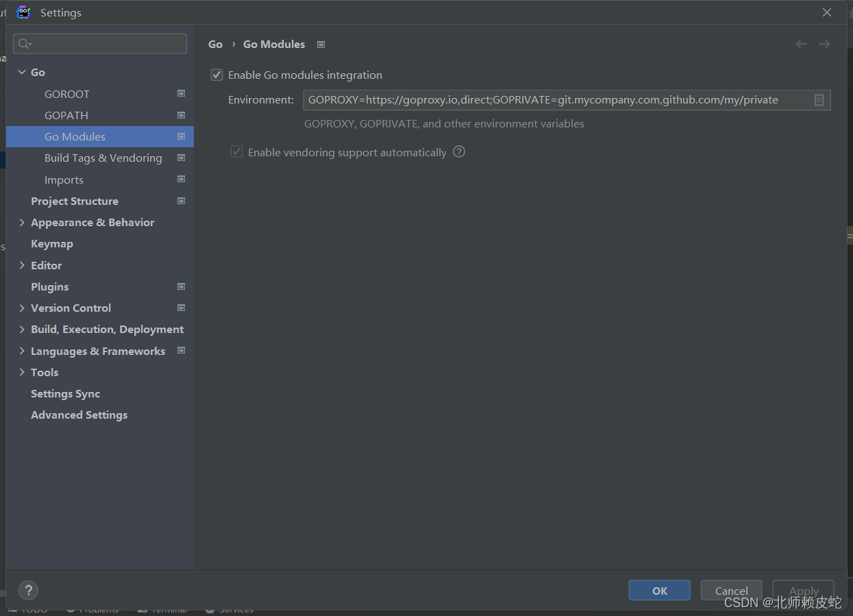
Task: Close the Settings dialog
Action: [x=827, y=12]
